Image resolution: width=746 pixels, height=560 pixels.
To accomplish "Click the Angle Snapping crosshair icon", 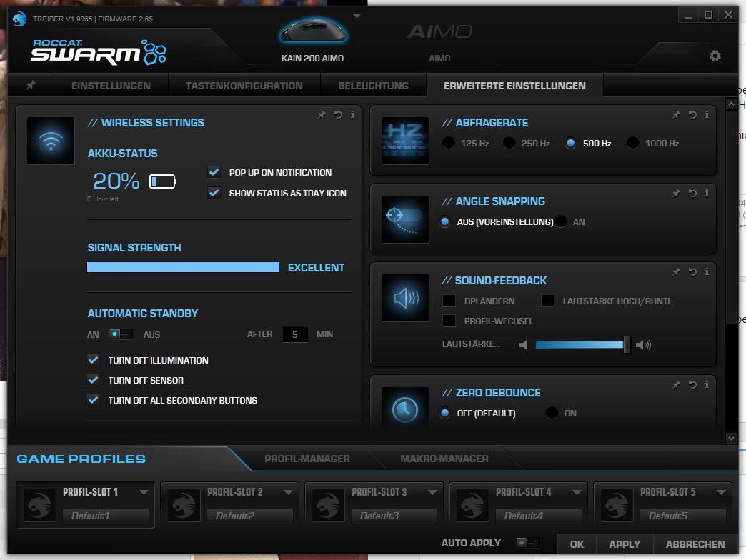I will (x=404, y=219).
